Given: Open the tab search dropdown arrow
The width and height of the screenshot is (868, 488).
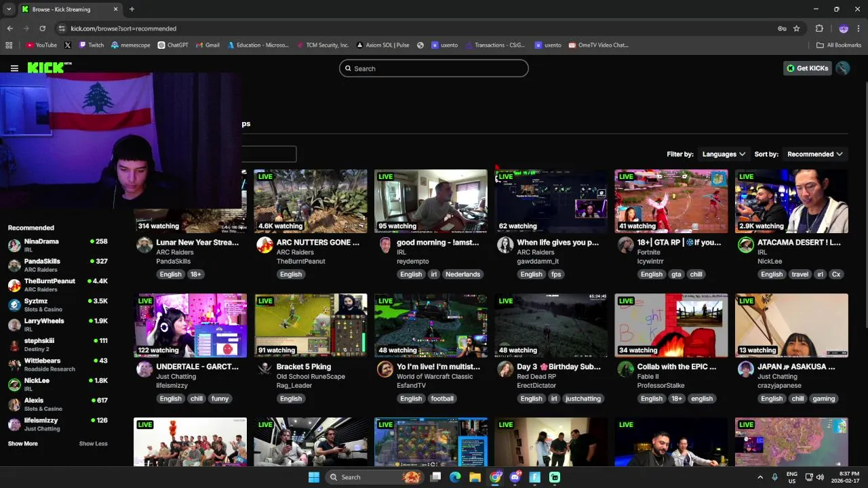Looking at the screenshot, I should click(x=9, y=9).
